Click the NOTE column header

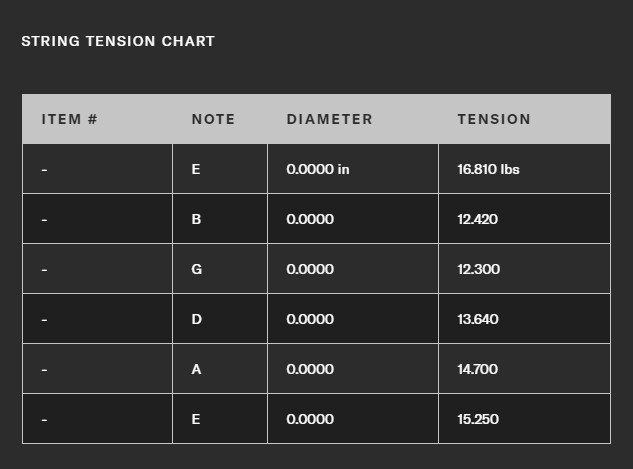pyautogui.click(x=213, y=119)
